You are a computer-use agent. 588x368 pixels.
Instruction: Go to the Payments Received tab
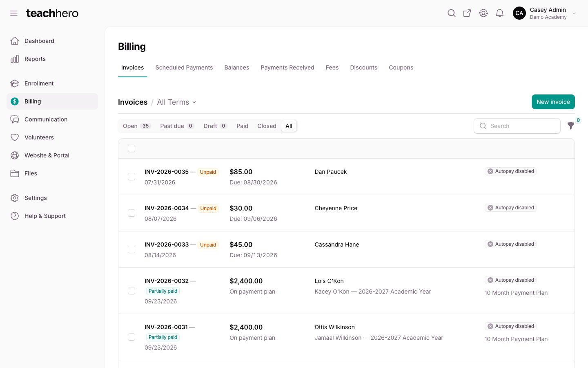click(287, 67)
